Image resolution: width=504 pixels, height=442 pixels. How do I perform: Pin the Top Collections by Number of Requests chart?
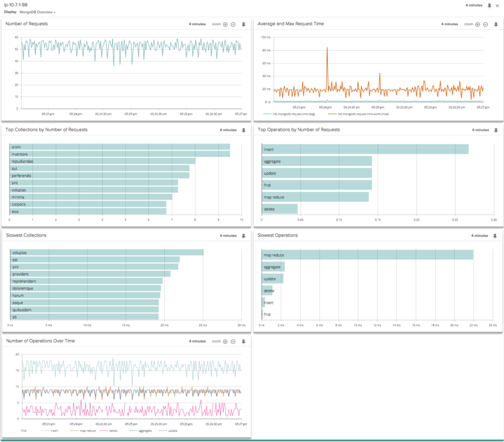tap(243, 129)
